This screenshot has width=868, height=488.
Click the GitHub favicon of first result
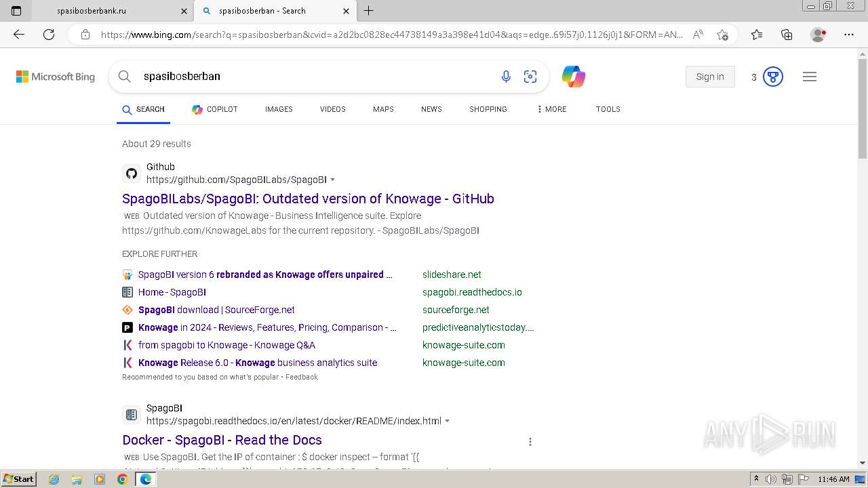132,174
